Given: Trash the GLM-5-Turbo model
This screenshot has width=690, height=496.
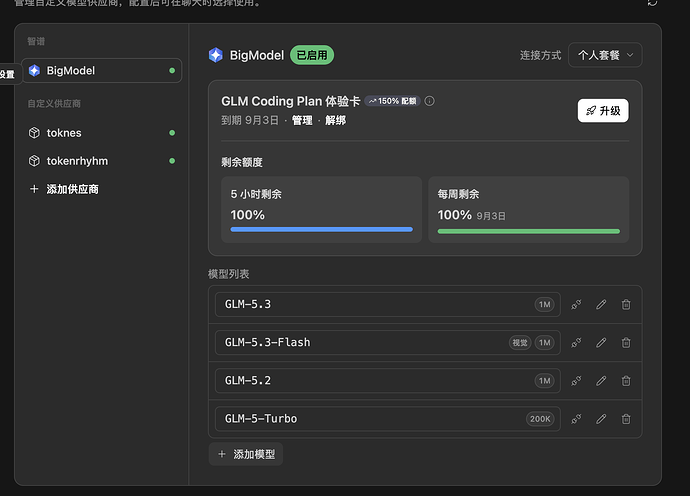Looking at the screenshot, I should [626, 419].
